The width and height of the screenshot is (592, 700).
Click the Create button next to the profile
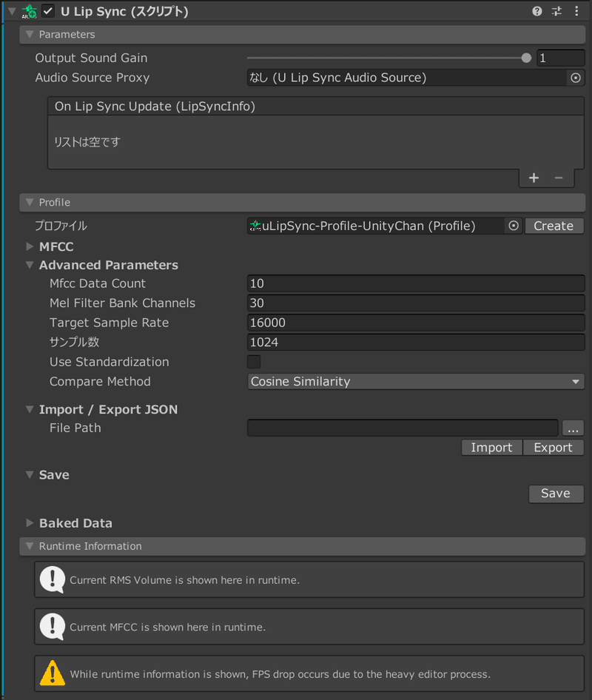click(x=554, y=226)
